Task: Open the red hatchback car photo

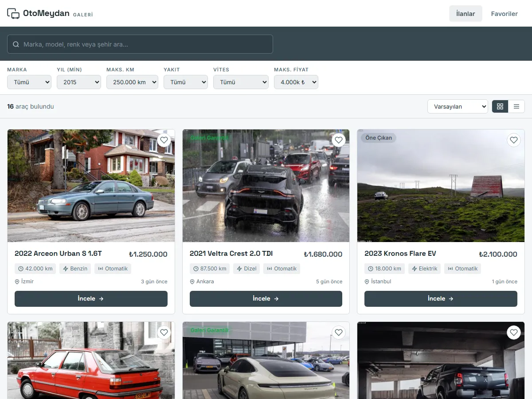Action: point(91,360)
